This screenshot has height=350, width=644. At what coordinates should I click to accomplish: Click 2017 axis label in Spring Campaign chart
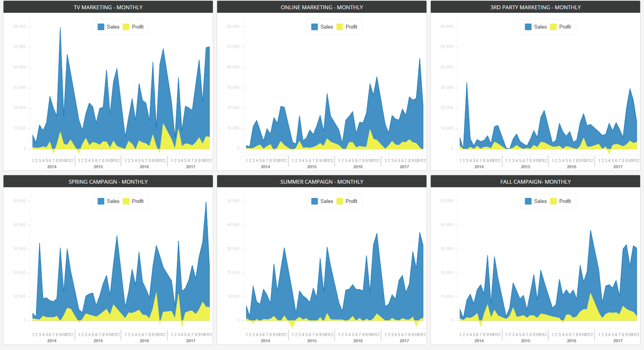(x=191, y=341)
